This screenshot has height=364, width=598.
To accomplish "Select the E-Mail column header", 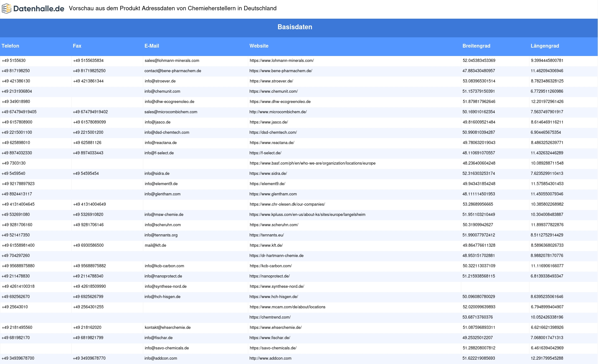I will tap(152, 46).
